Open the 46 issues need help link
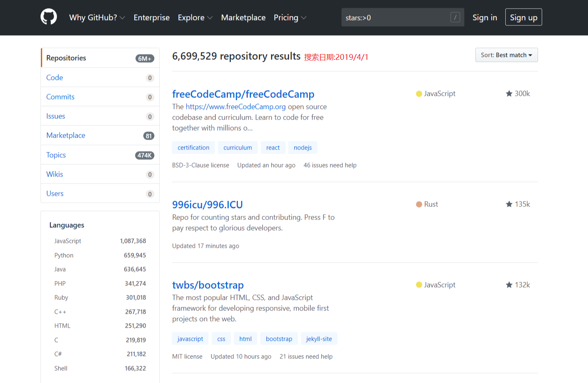Screen dimensions: 588x383 [x=330, y=165]
